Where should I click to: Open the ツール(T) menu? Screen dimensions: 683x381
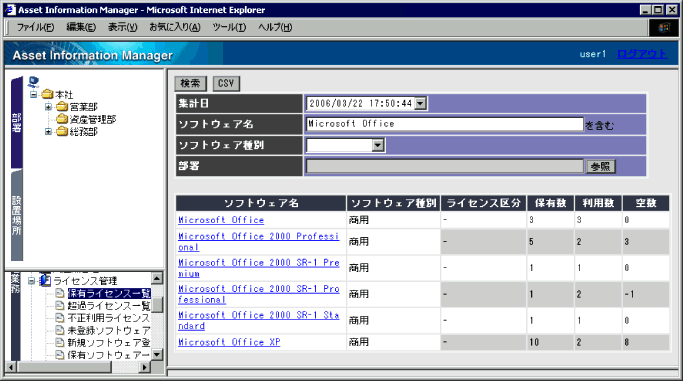(229, 27)
